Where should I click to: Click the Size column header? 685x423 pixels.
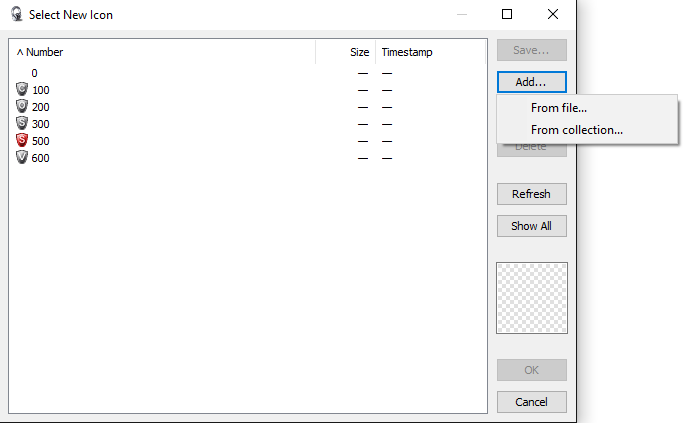point(346,52)
